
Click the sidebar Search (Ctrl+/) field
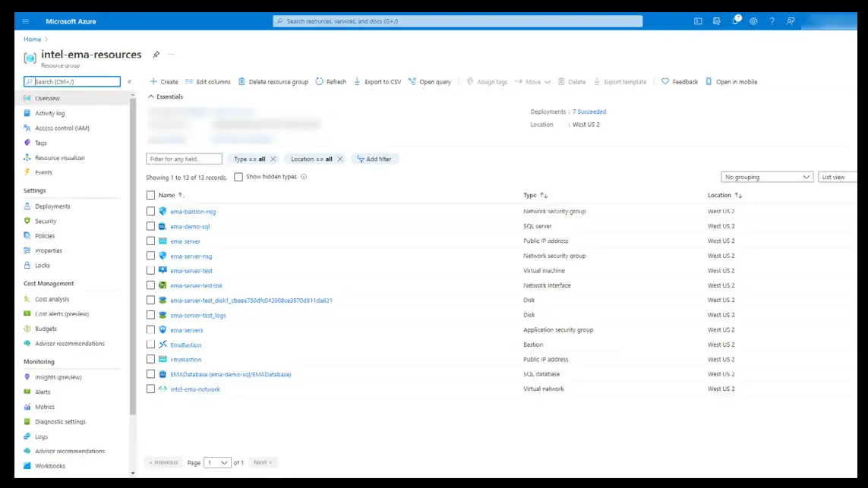[x=72, y=81]
